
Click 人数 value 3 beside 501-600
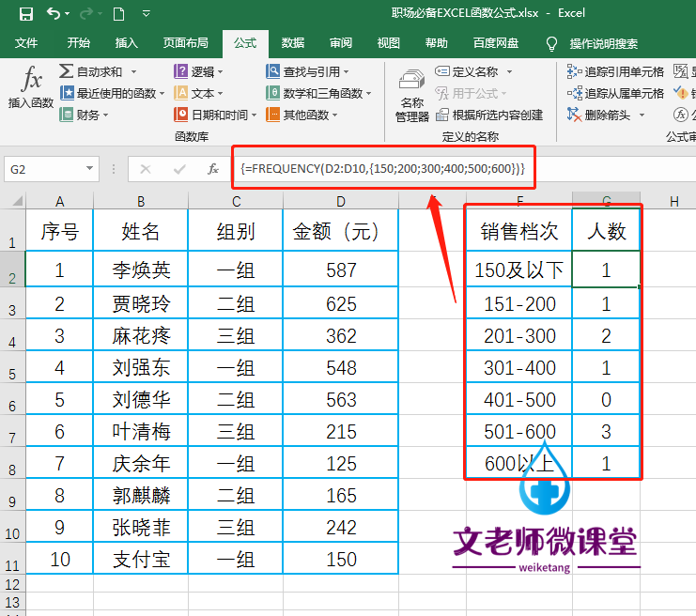(607, 431)
